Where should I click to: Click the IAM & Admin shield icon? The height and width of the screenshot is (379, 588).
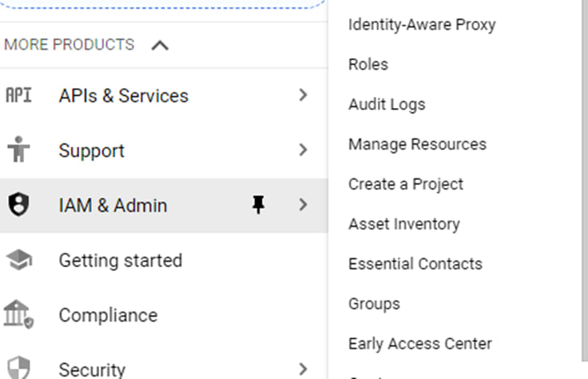[x=18, y=205]
